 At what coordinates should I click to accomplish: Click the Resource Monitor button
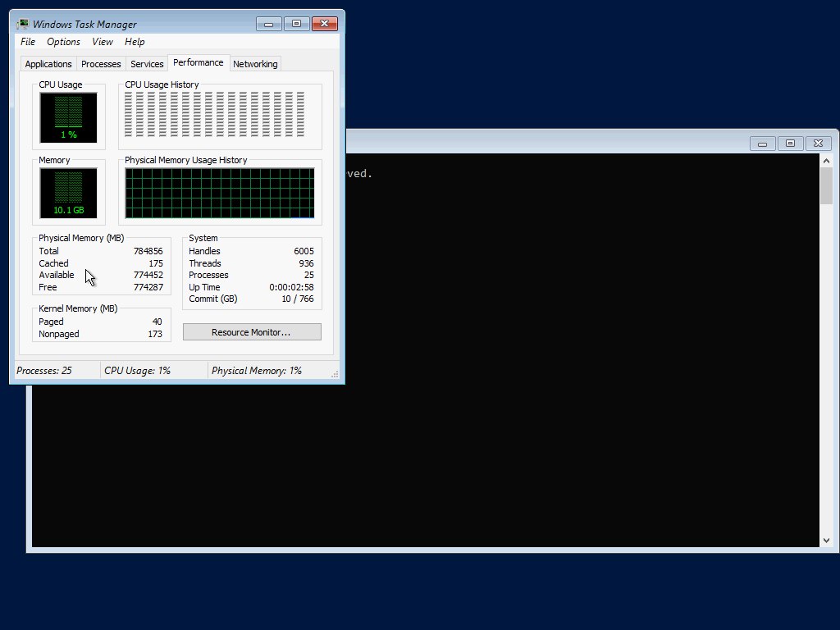coord(252,332)
